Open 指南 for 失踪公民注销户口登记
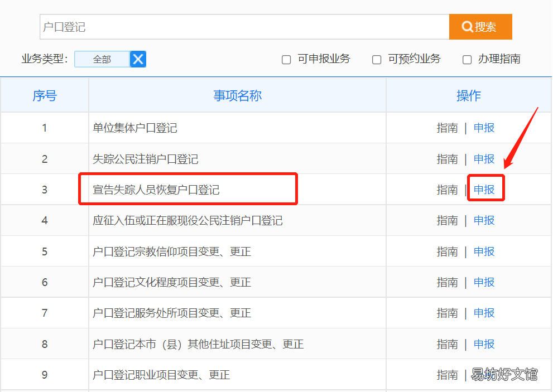This screenshot has height=392, width=553. click(447, 159)
